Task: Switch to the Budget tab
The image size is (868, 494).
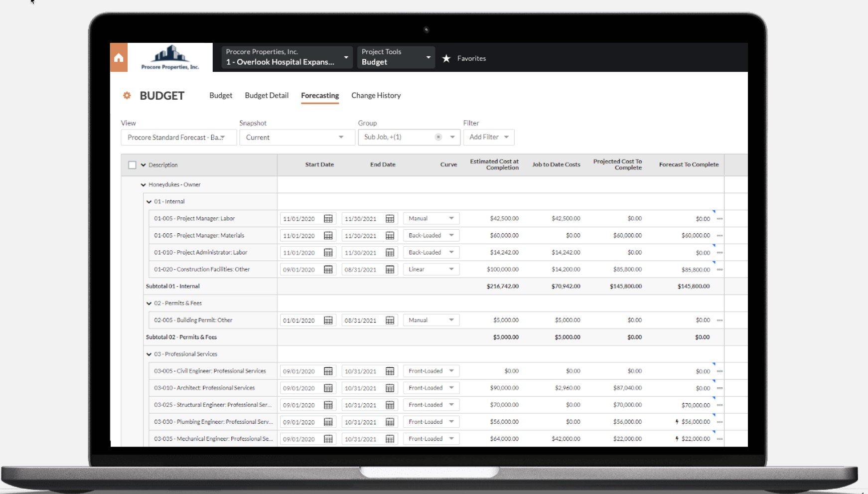Action: (221, 95)
